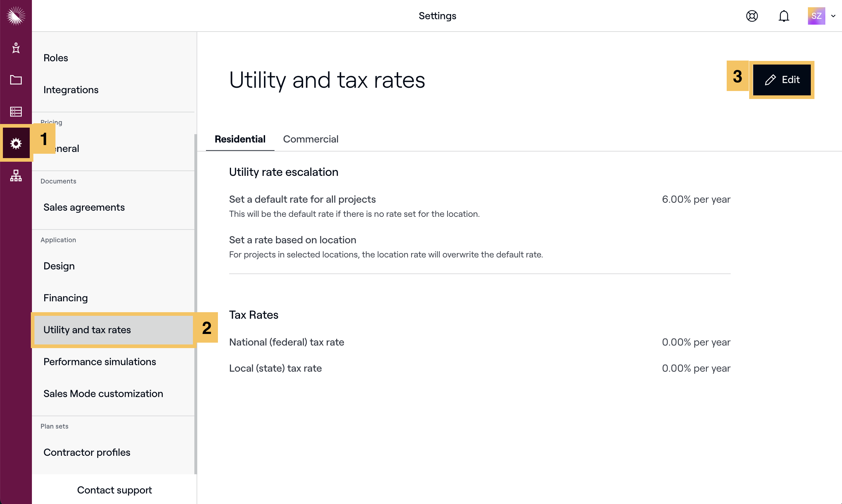Open Contractor profiles under Plan sets
Image resolution: width=842 pixels, height=504 pixels.
tap(87, 452)
